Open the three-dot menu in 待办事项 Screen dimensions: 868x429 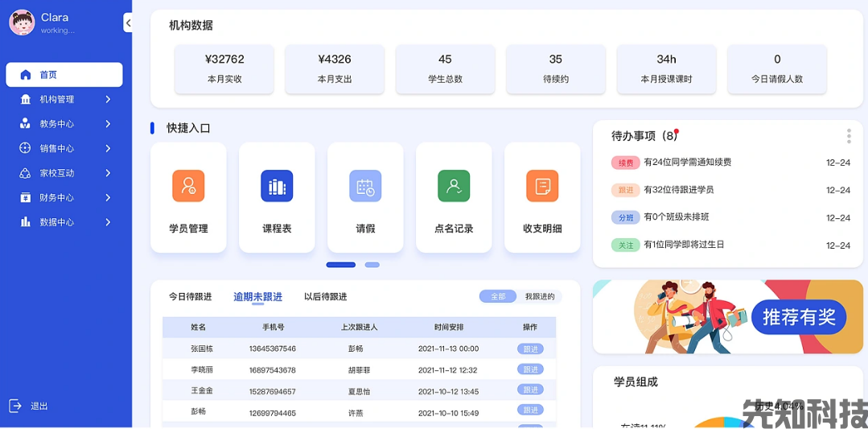[849, 136]
